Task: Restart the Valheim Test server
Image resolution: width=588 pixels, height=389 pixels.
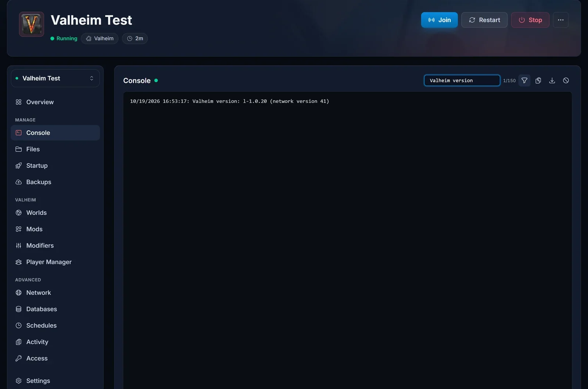Action: click(x=484, y=20)
